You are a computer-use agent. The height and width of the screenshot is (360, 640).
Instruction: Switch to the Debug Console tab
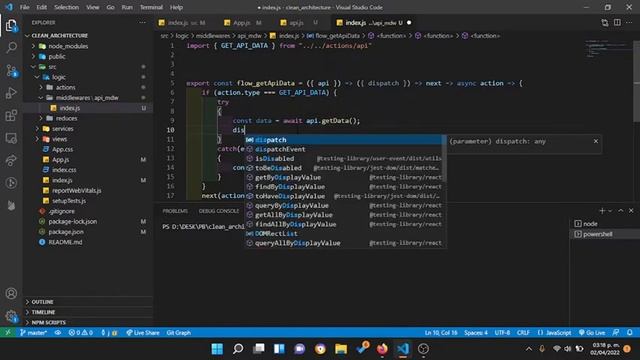[x=219, y=211]
